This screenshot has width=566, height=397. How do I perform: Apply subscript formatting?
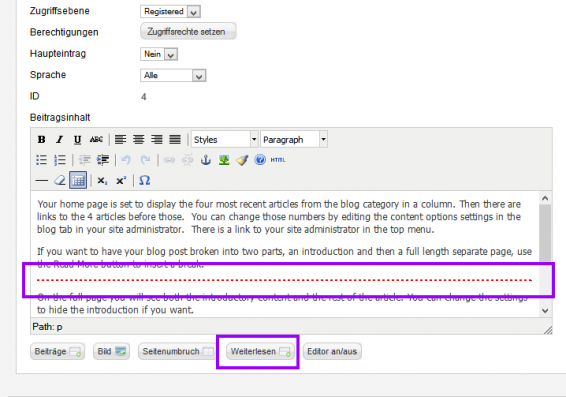(x=102, y=180)
